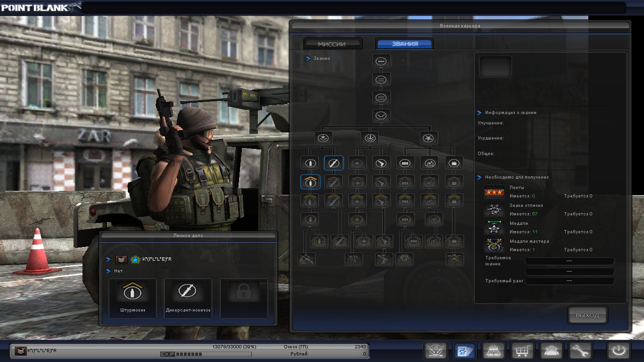644x362 pixels.
Task: Click the Необходимо для получения heading
Action: click(517, 177)
